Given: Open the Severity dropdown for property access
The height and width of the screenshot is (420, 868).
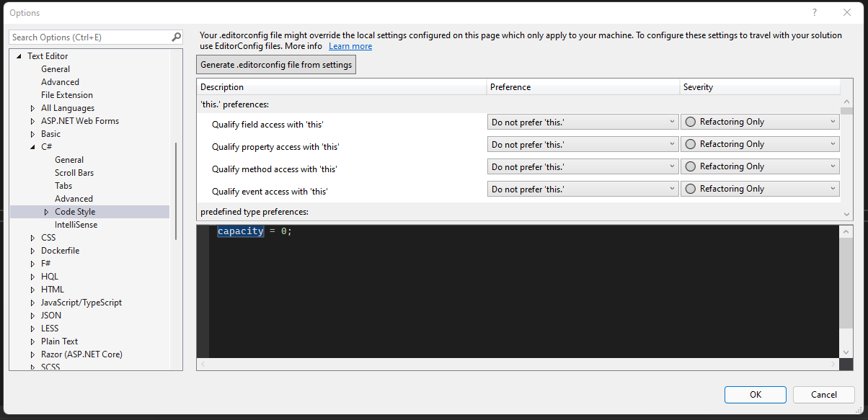Looking at the screenshot, I should pyautogui.click(x=833, y=143).
